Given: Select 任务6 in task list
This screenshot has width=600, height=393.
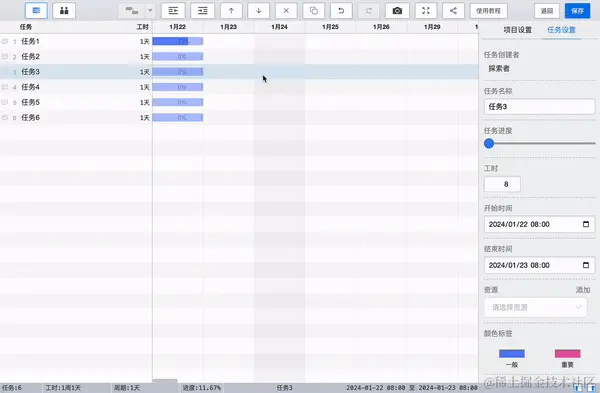Looking at the screenshot, I should point(30,117).
